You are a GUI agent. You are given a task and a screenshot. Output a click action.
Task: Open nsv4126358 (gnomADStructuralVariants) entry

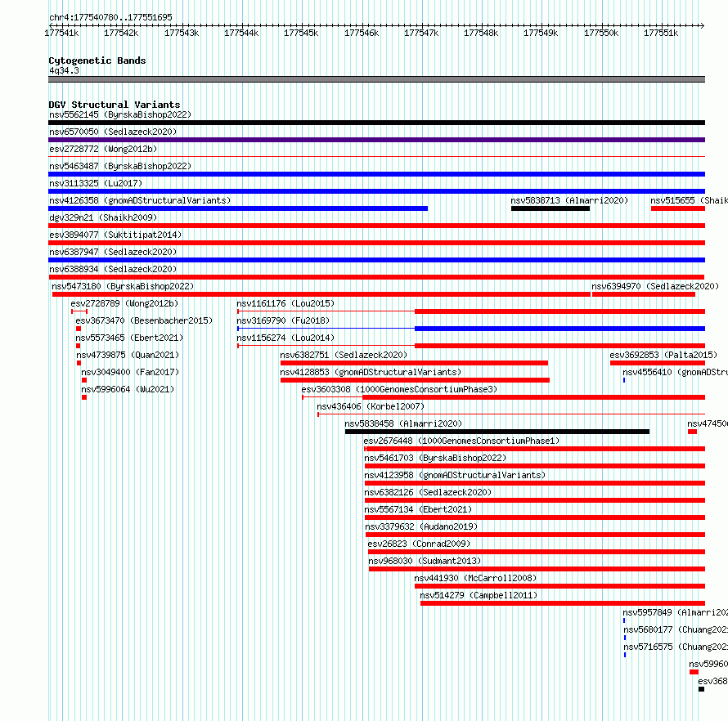click(x=140, y=200)
